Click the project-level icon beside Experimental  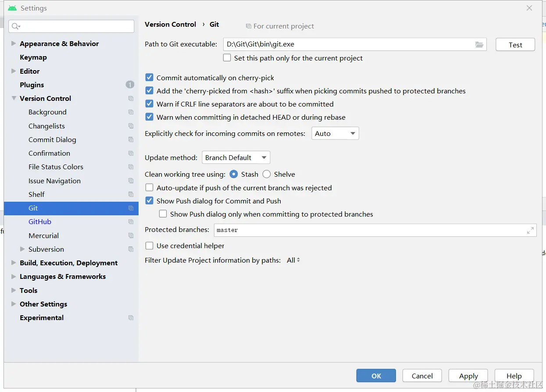pos(131,317)
